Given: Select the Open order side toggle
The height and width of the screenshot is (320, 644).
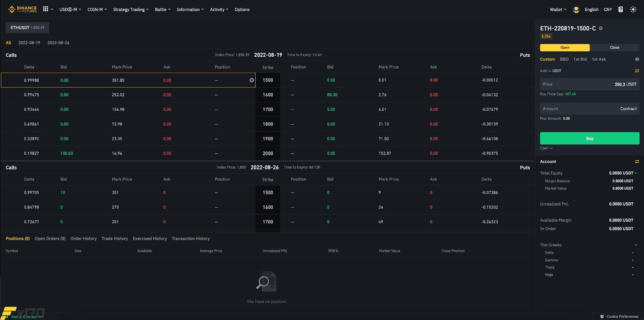Looking at the screenshot, I should (x=565, y=47).
